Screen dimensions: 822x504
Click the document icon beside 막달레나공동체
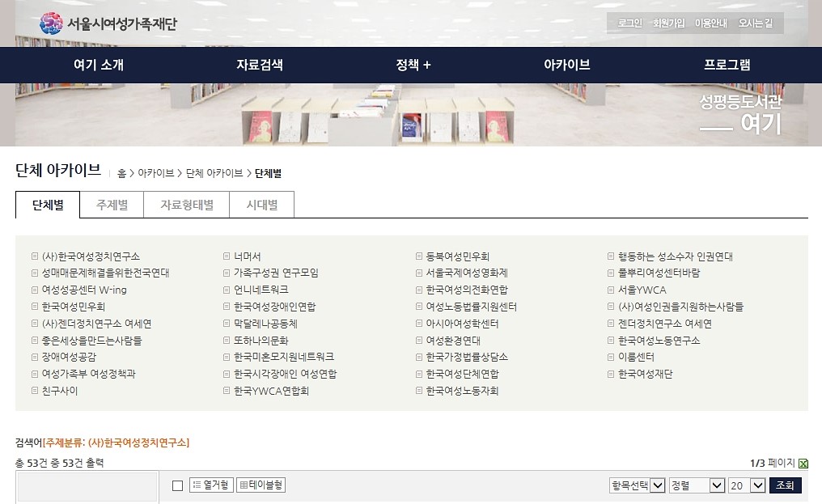(227, 323)
